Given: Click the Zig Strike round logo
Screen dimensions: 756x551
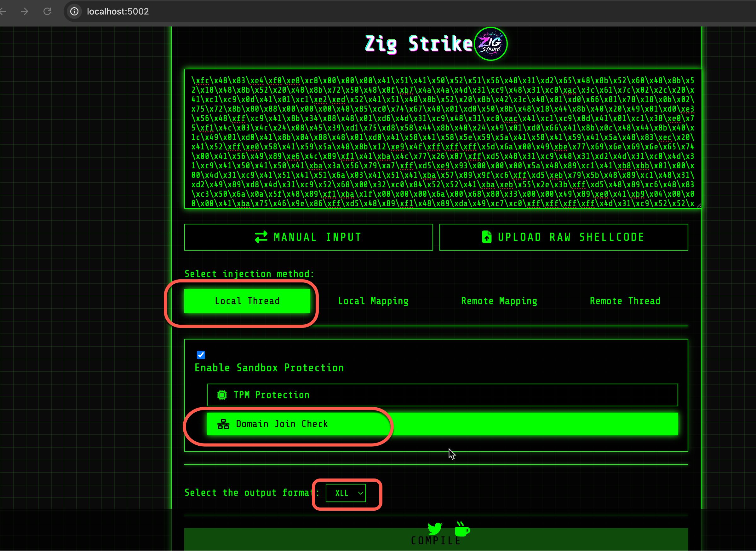Looking at the screenshot, I should 490,44.
